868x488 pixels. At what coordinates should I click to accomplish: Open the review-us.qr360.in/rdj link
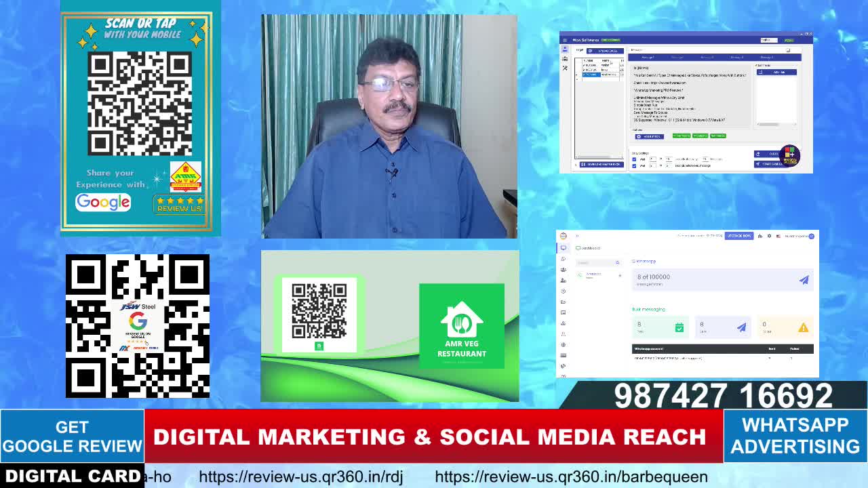[301, 476]
